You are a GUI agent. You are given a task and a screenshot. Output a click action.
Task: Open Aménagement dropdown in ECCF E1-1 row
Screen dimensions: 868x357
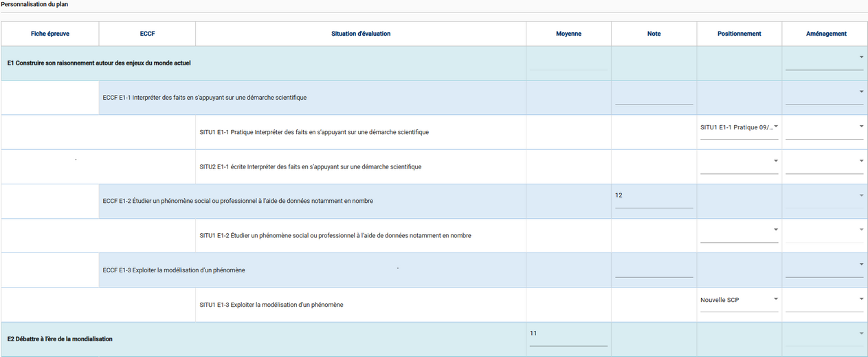pyautogui.click(x=824, y=96)
